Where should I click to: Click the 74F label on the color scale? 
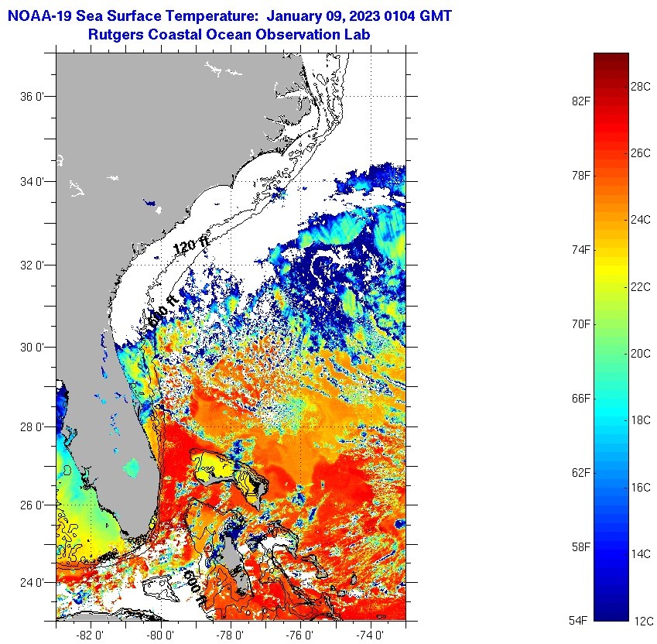(x=581, y=250)
